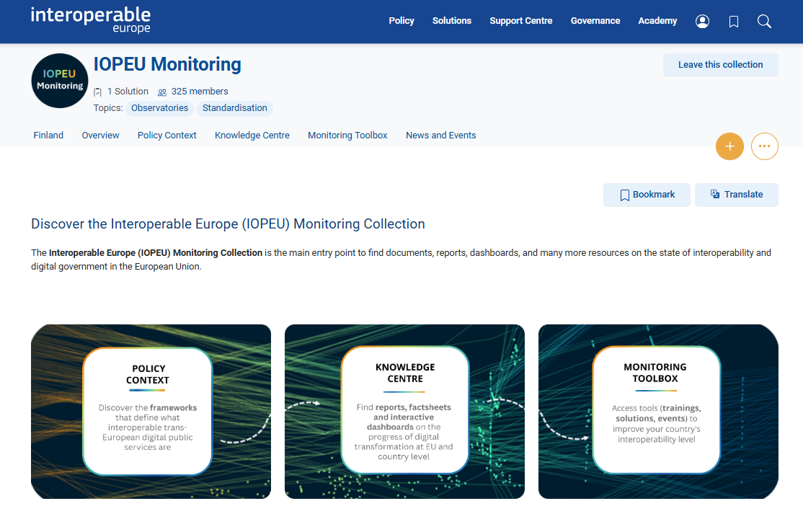Click the interoperable europe site logo
The image size is (803, 532).
(91, 20)
